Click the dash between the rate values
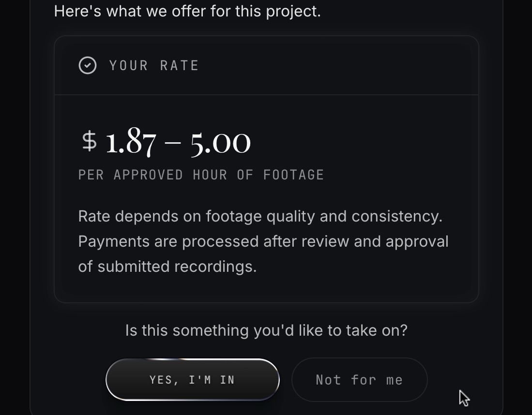This screenshot has height=415, width=532. point(173,143)
